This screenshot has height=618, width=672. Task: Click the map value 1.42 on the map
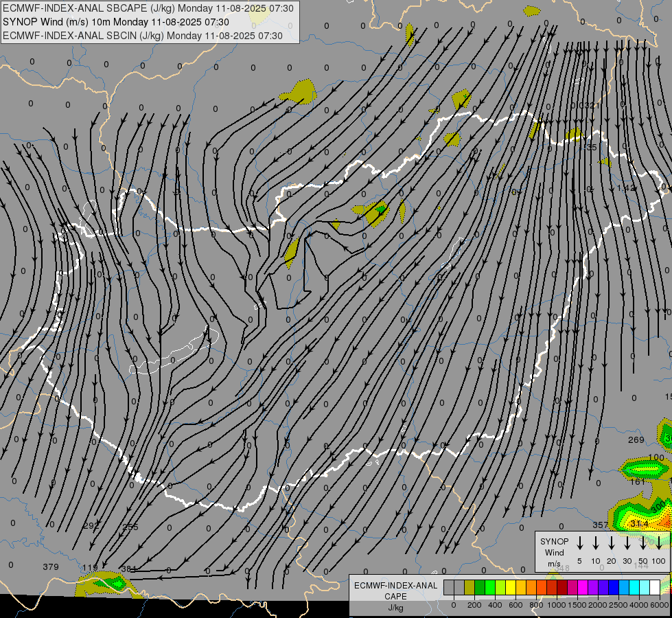626,188
